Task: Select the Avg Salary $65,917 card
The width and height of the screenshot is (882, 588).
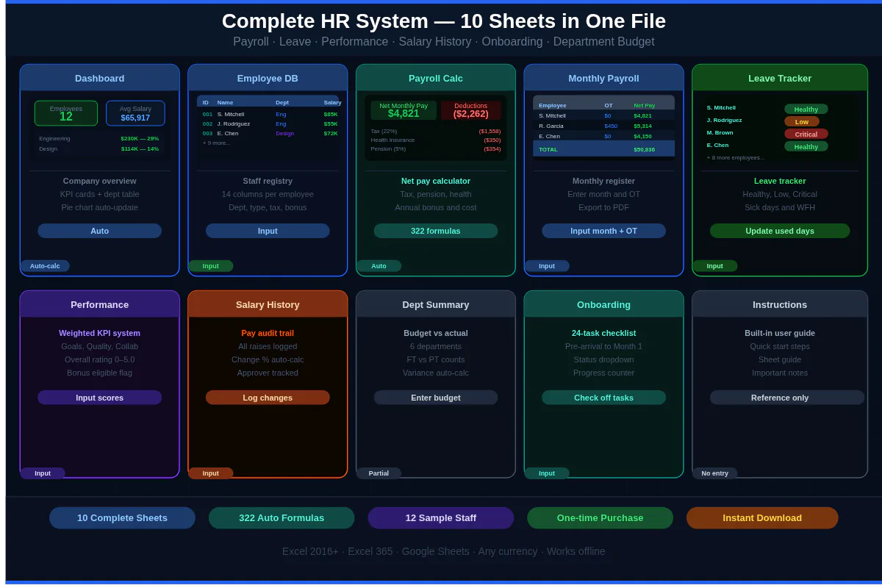Action: tap(135, 113)
